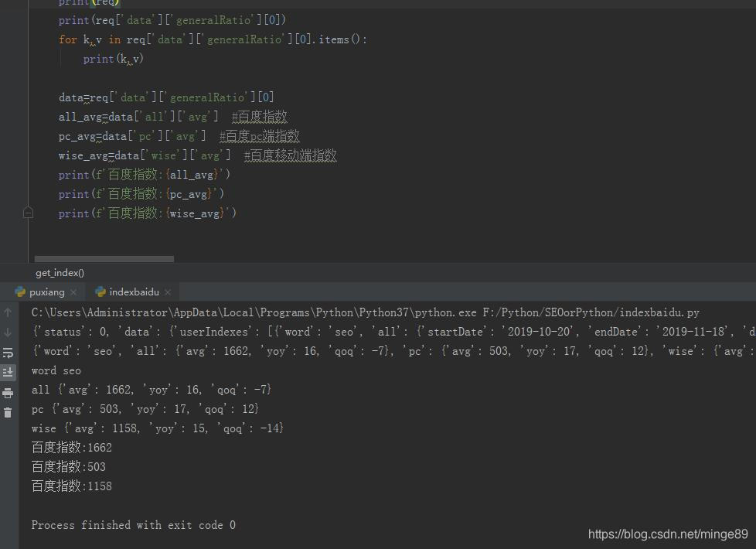The width and height of the screenshot is (756, 549).
Task: Click the '#百度移动端指数' comment
Action: tap(290, 155)
